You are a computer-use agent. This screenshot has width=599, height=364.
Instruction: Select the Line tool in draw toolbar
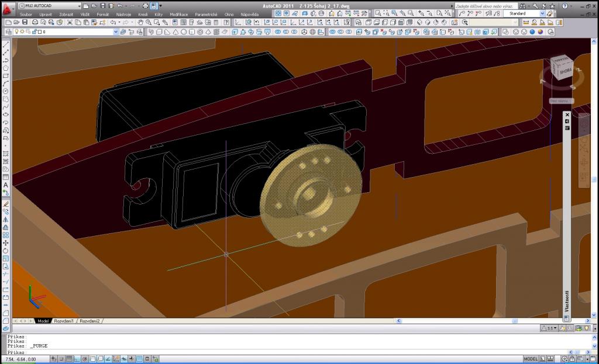click(x=6, y=44)
